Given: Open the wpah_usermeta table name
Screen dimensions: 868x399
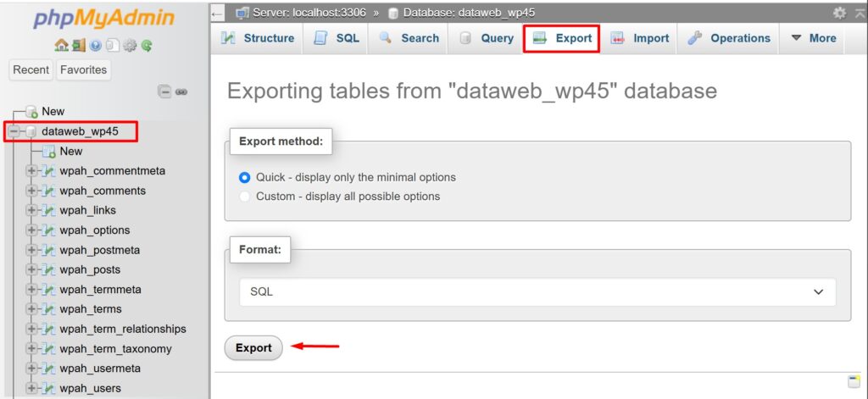Looking at the screenshot, I should (100, 369).
